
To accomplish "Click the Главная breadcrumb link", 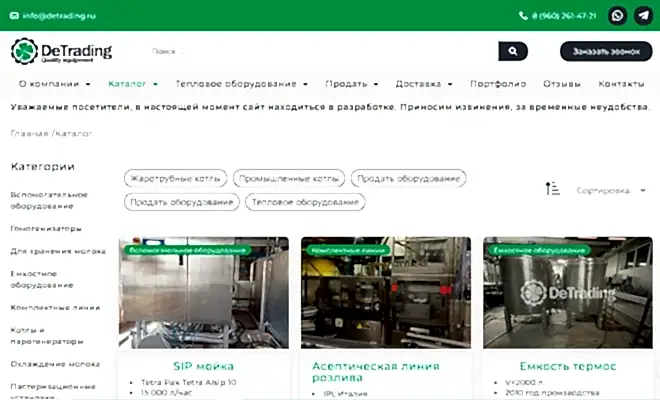I will (x=29, y=133).
